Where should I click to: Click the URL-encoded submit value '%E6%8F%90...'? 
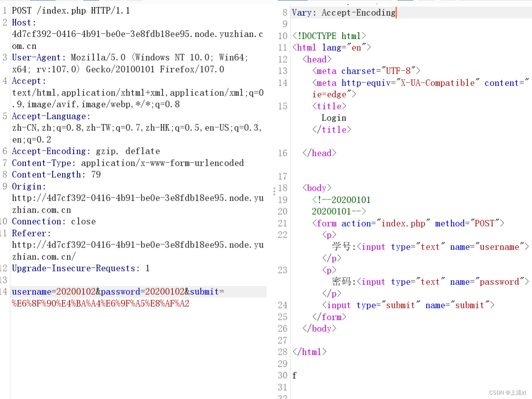click(100, 304)
